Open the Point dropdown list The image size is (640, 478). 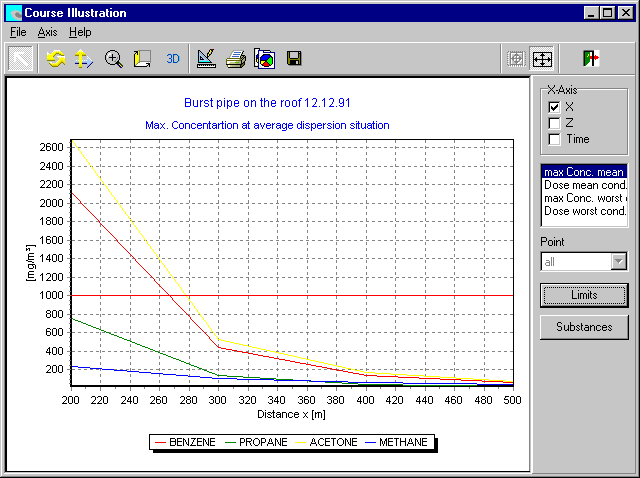click(x=618, y=261)
